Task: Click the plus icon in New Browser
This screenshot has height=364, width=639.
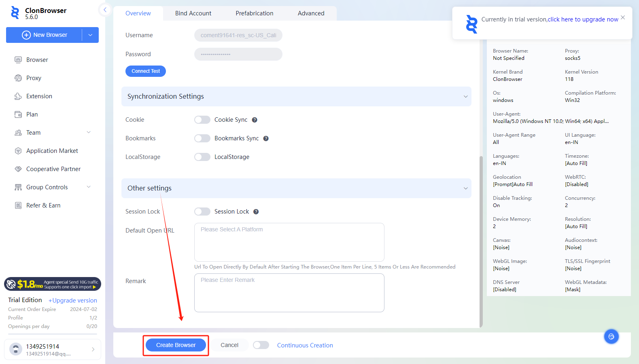Action: point(26,35)
